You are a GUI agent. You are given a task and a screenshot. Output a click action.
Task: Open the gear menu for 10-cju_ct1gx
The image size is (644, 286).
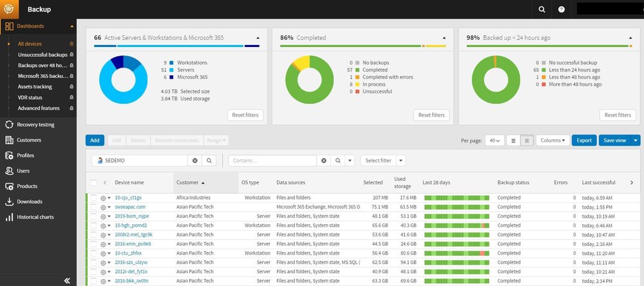(106, 198)
